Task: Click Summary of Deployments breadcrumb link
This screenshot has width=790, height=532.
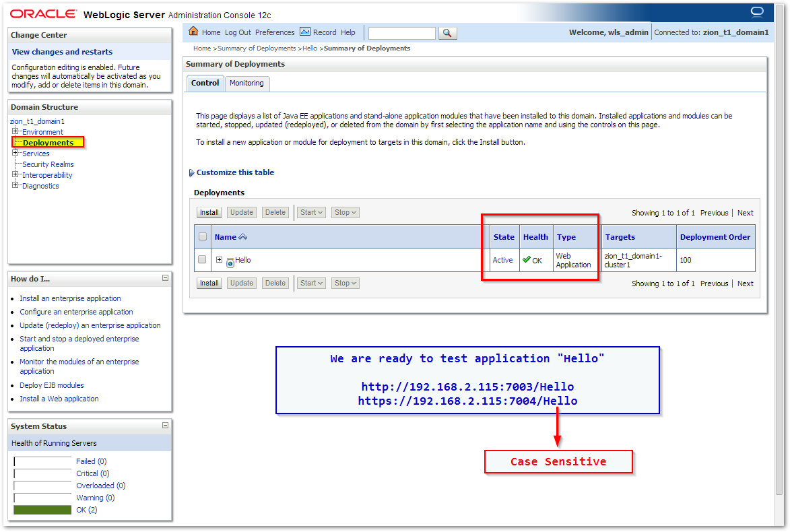Action: click(x=257, y=48)
